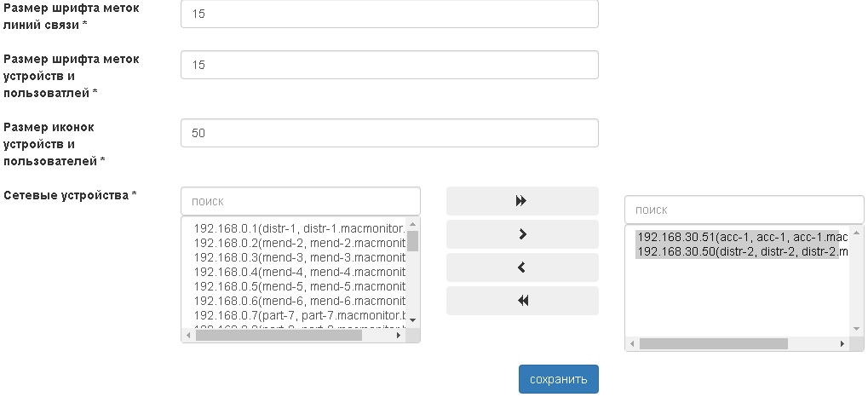868x397 pixels.
Task: Click the move all right double-arrow icon
Action: point(521,201)
